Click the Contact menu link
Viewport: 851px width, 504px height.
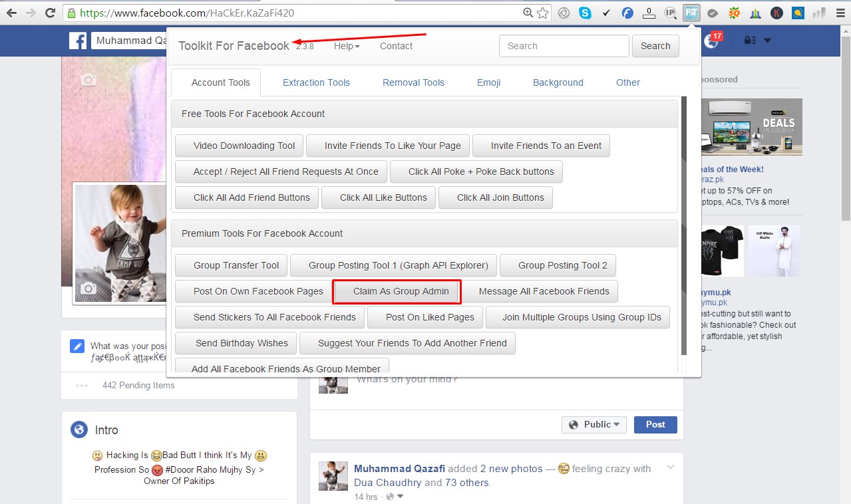coord(396,46)
